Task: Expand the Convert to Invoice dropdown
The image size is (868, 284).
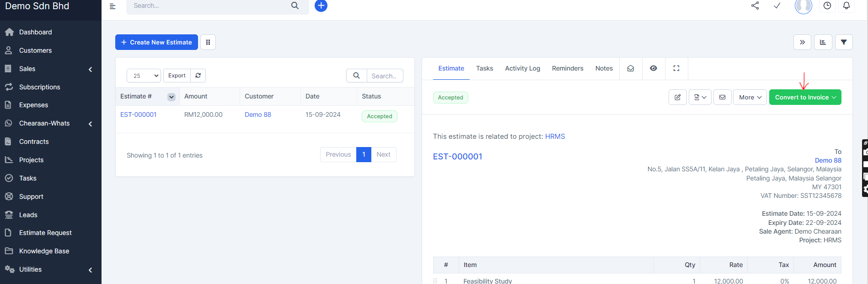Action: point(805,97)
